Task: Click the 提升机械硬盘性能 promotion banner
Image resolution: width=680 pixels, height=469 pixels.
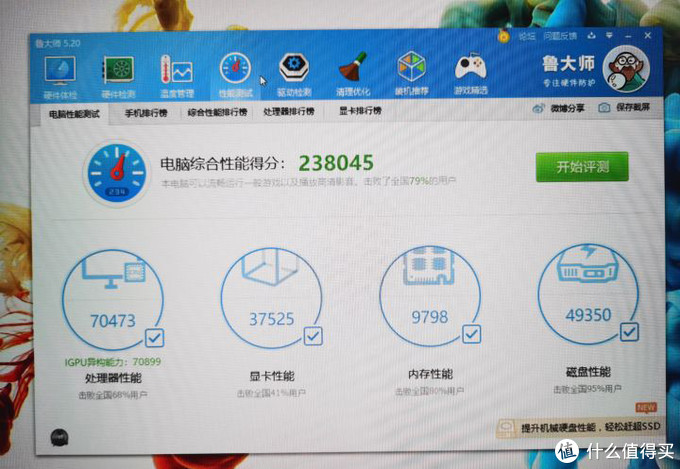Action: pyautogui.click(x=579, y=427)
